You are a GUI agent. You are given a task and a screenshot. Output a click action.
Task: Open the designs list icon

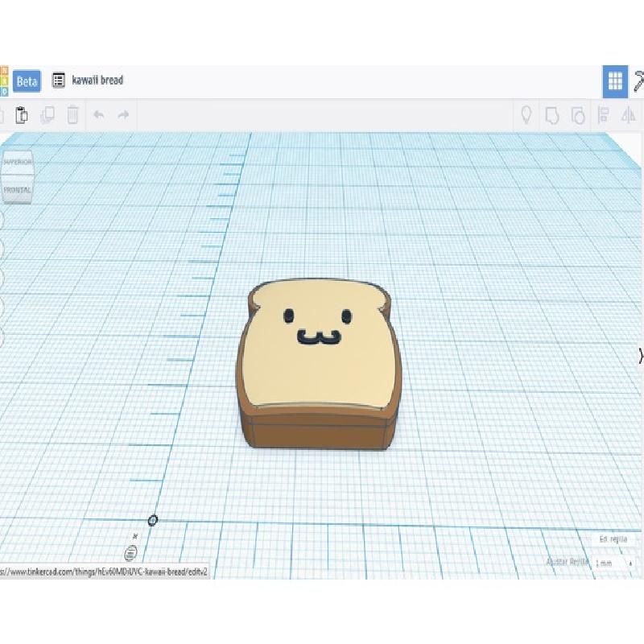(x=59, y=80)
